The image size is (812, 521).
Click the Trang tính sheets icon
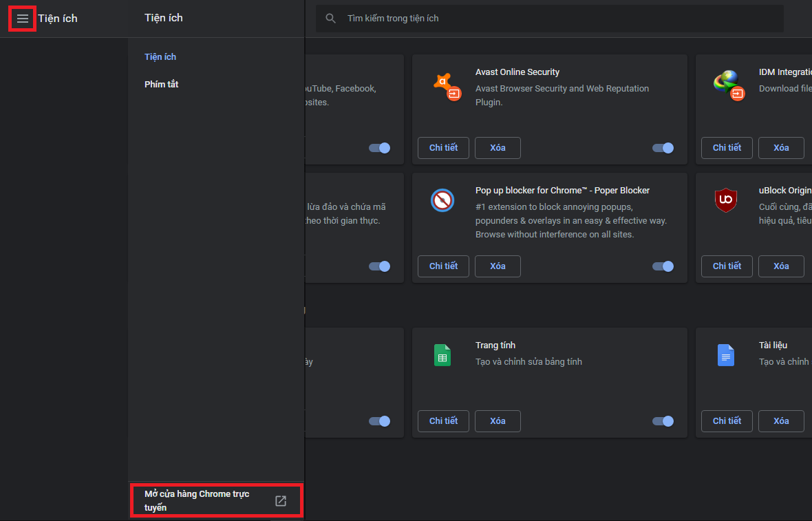pos(442,355)
